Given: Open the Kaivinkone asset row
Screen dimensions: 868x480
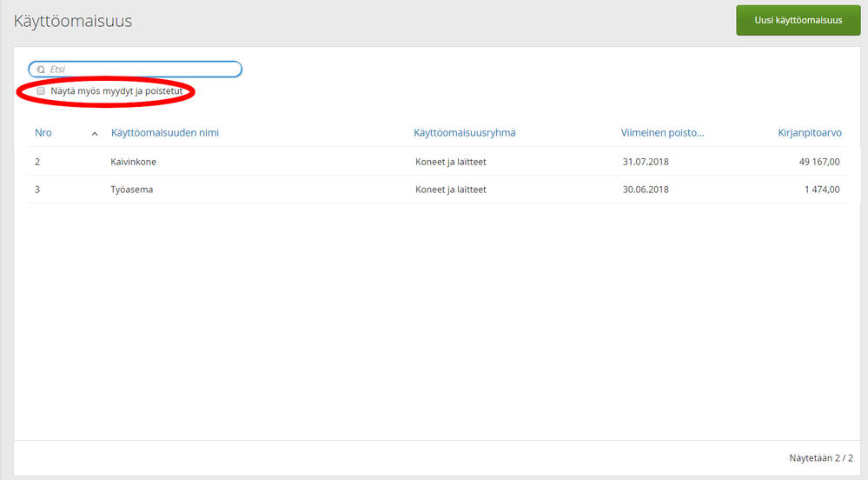Looking at the screenshot, I should pos(437,162).
